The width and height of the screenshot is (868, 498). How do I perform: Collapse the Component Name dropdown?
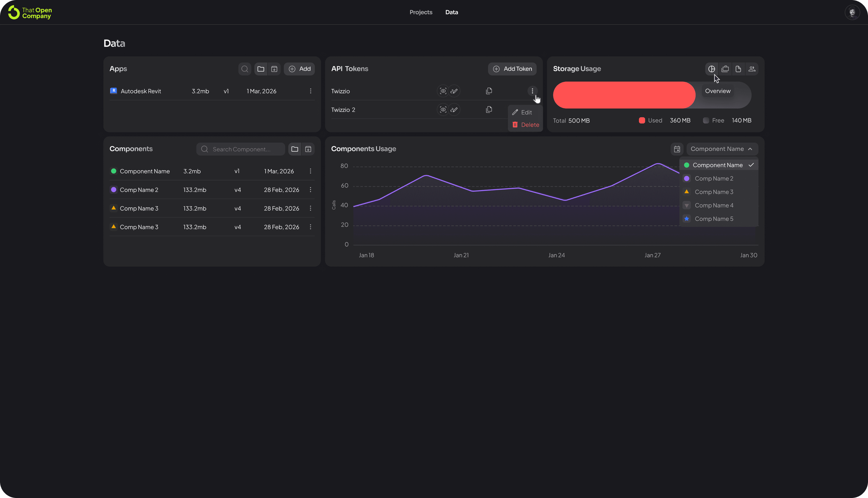pos(722,149)
